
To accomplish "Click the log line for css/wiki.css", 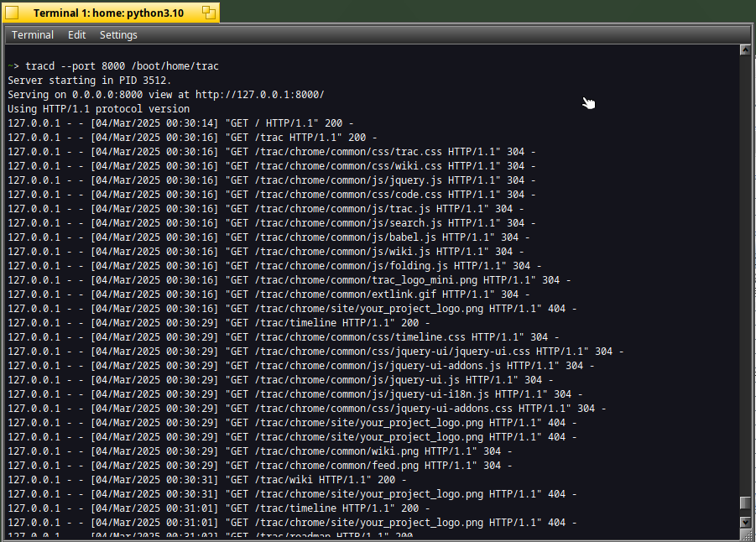I will click(272, 166).
